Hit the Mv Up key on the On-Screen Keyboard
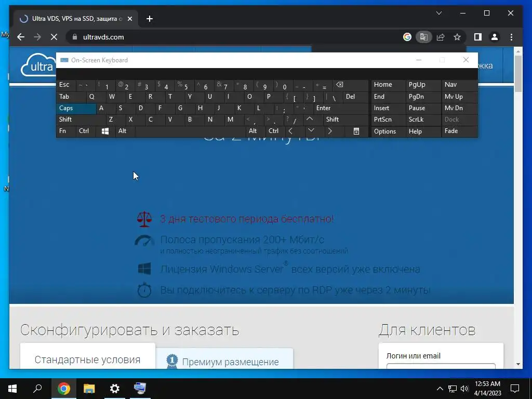 (x=459, y=97)
